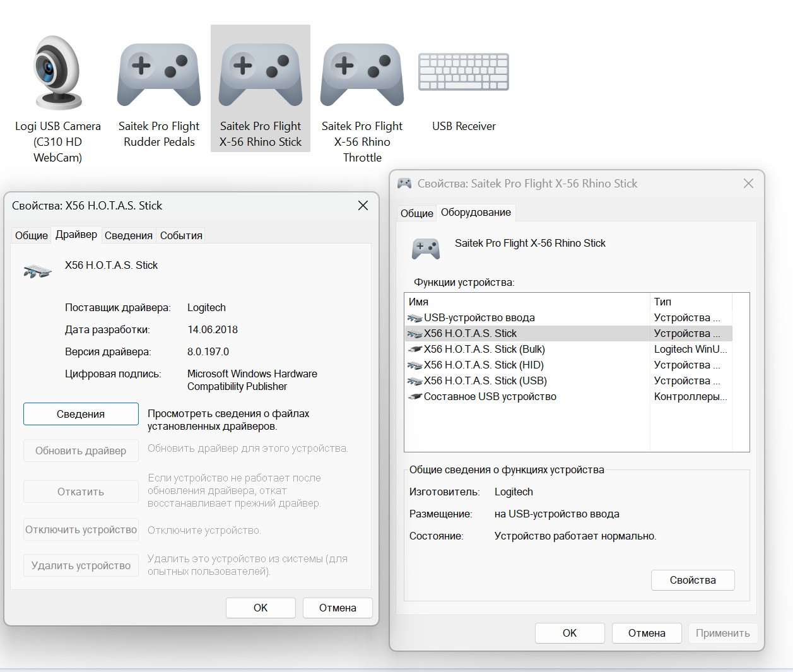The image size is (793, 672).
Task: Switch to the События tab
Action: [x=181, y=235]
